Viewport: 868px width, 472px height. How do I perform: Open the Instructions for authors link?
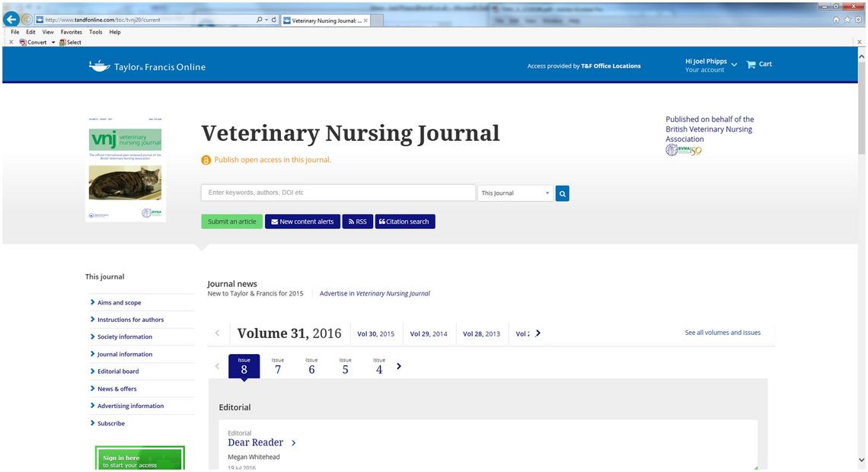click(131, 320)
